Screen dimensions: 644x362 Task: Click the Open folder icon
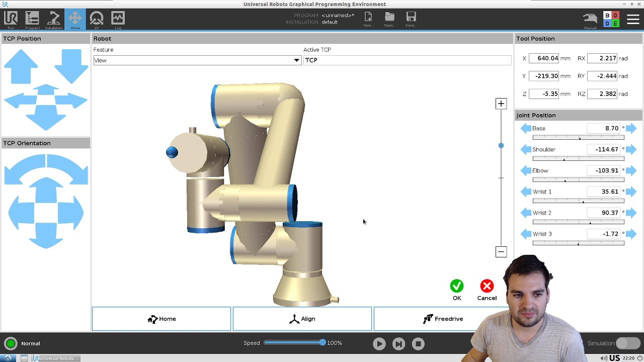[389, 19]
